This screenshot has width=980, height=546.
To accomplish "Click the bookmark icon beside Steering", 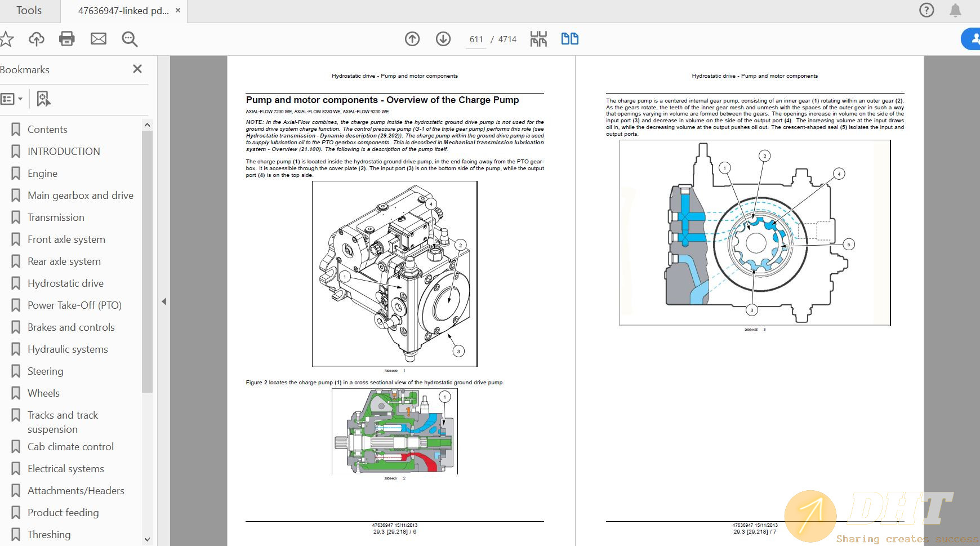I will click(16, 371).
